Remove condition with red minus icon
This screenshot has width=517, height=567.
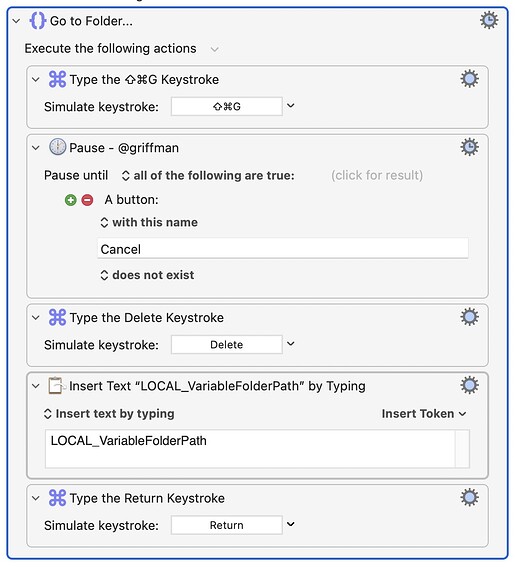tap(87, 200)
